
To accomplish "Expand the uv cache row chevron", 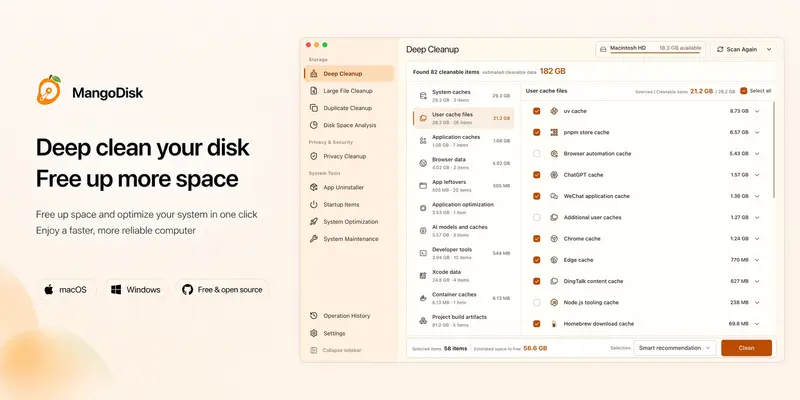I will (x=757, y=111).
